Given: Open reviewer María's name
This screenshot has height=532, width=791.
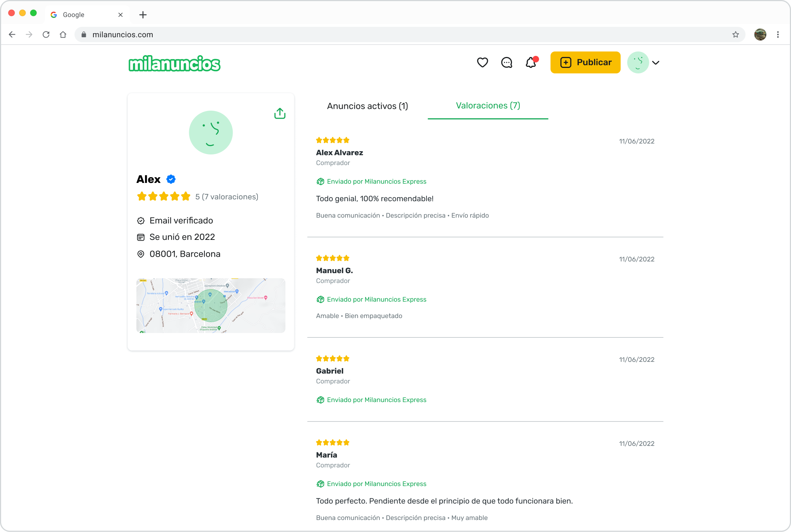Looking at the screenshot, I should tap(326, 455).
